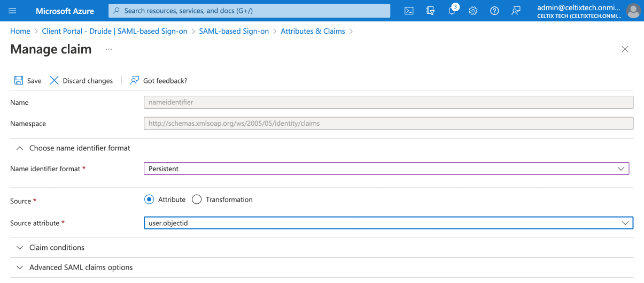The image size is (644, 283).
Task: Expand the Claim conditions section
Action: (57, 248)
